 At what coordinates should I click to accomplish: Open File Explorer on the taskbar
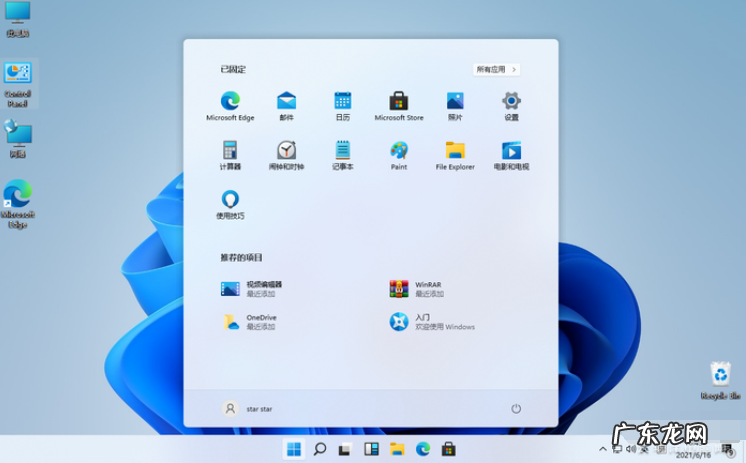397,449
